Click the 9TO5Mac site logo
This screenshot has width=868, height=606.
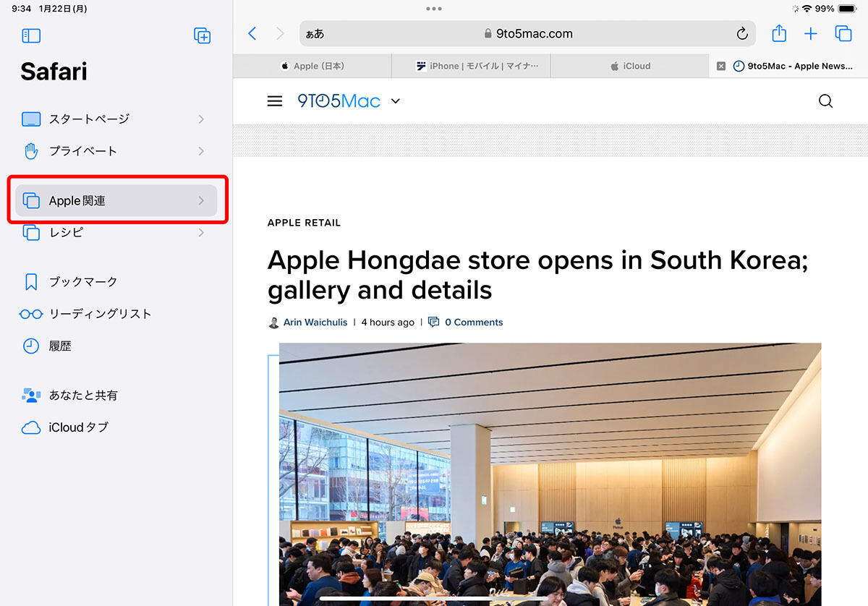coord(339,101)
